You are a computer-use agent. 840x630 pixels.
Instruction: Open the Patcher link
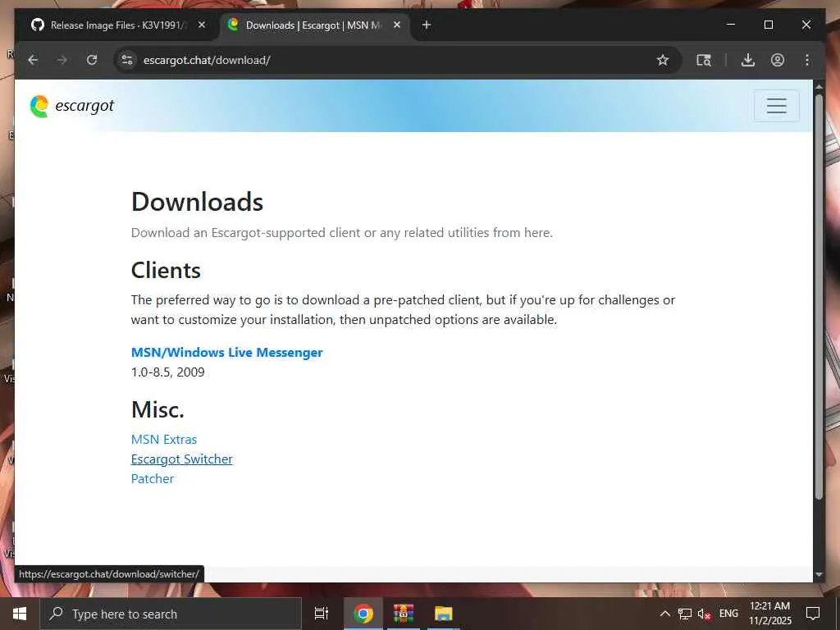pos(153,479)
